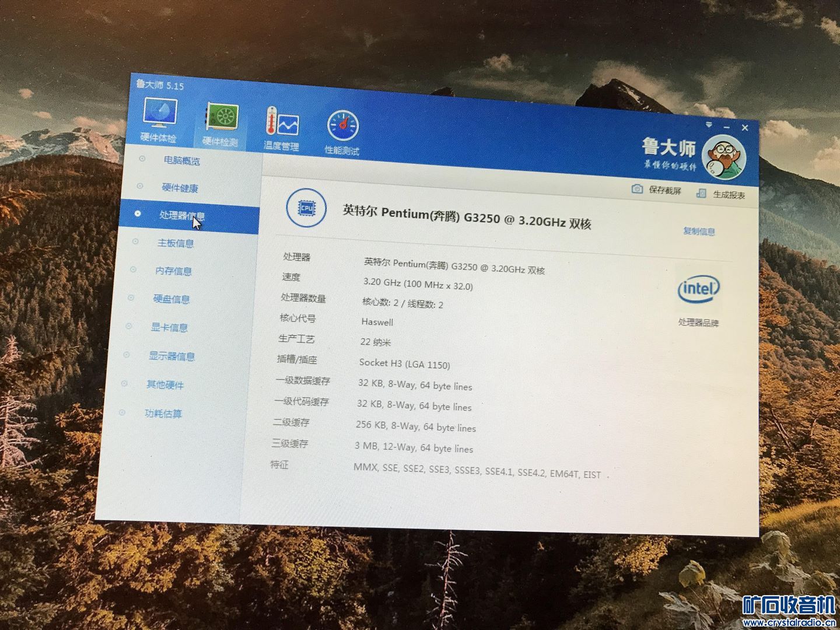The height and width of the screenshot is (630, 840).
Task: Click the value 核心数: 2 / 线程数: 2
Action: point(402,303)
